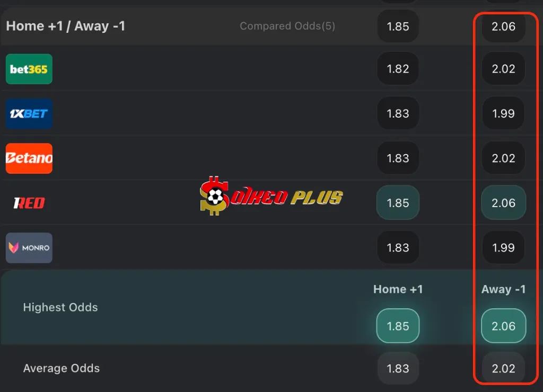Image resolution: width=543 pixels, height=392 pixels.
Task: Collapse the Average Odds row
Action: point(62,368)
